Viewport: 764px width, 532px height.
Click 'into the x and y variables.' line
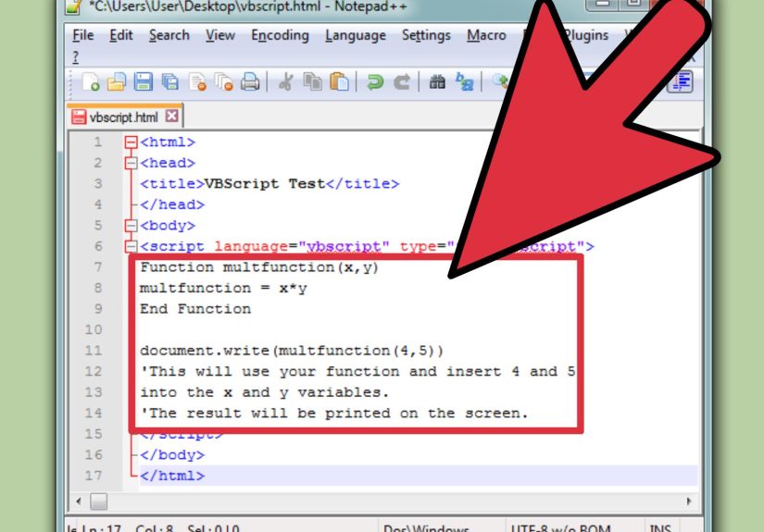pyautogui.click(x=265, y=392)
